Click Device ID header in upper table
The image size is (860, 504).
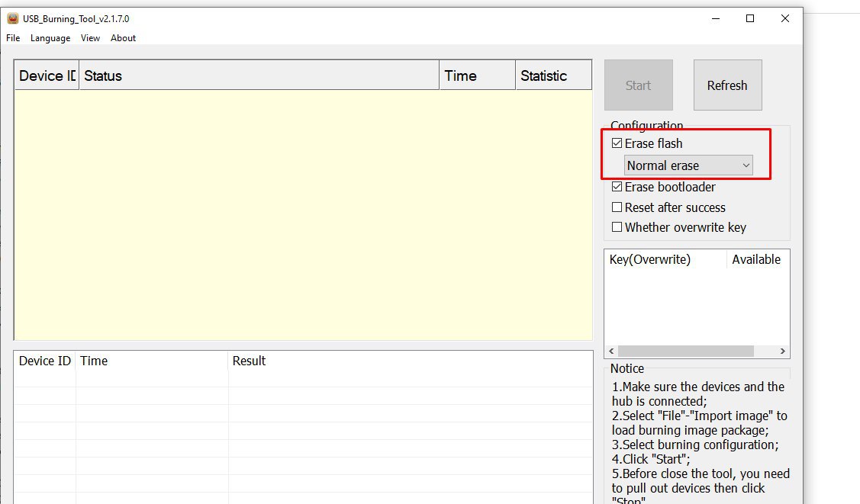pos(47,75)
